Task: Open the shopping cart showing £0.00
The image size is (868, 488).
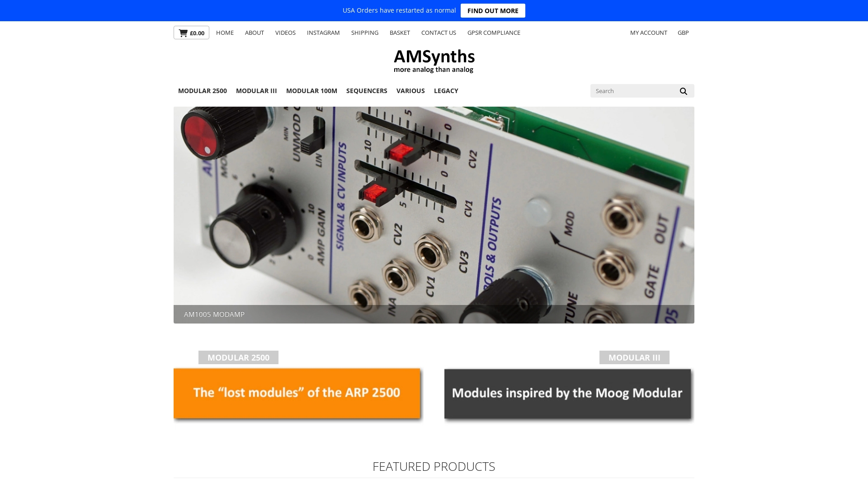Action: point(191,33)
